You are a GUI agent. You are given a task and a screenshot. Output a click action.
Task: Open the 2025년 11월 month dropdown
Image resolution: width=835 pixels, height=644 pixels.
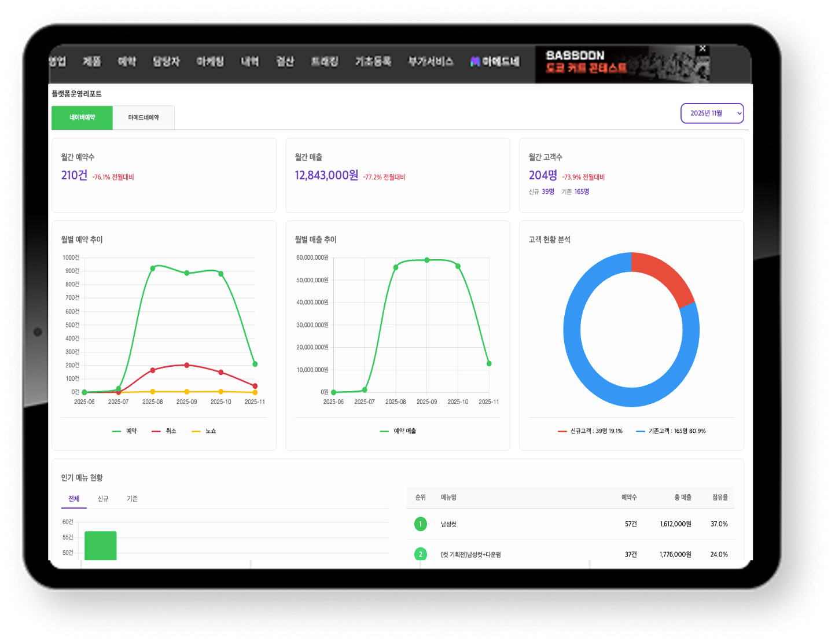tap(712, 113)
